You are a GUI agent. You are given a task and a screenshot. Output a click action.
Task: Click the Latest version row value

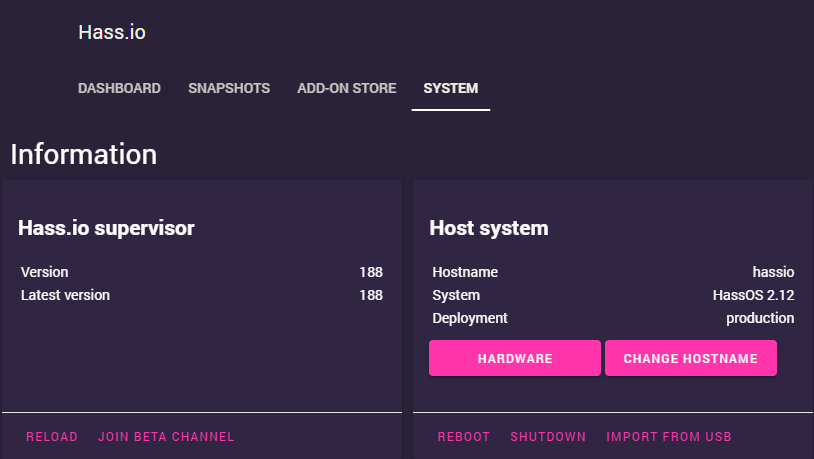click(371, 295)
